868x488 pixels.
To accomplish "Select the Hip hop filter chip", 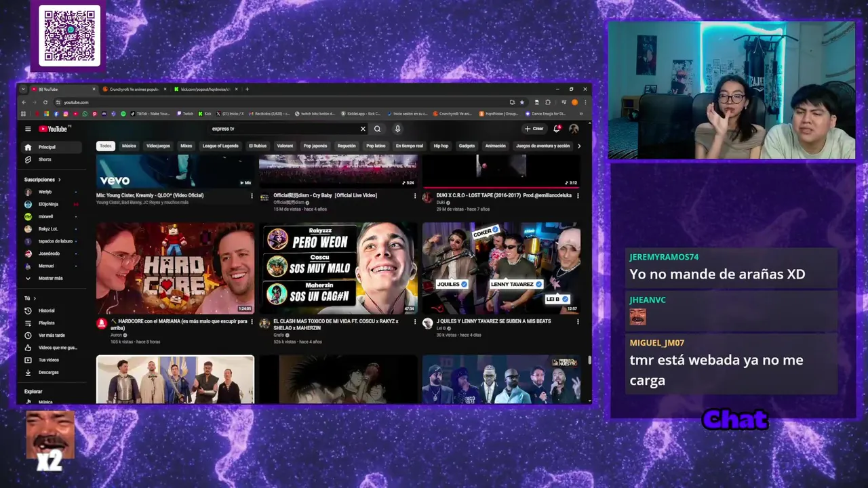I will pyautogui.click(x=441, y=146).
